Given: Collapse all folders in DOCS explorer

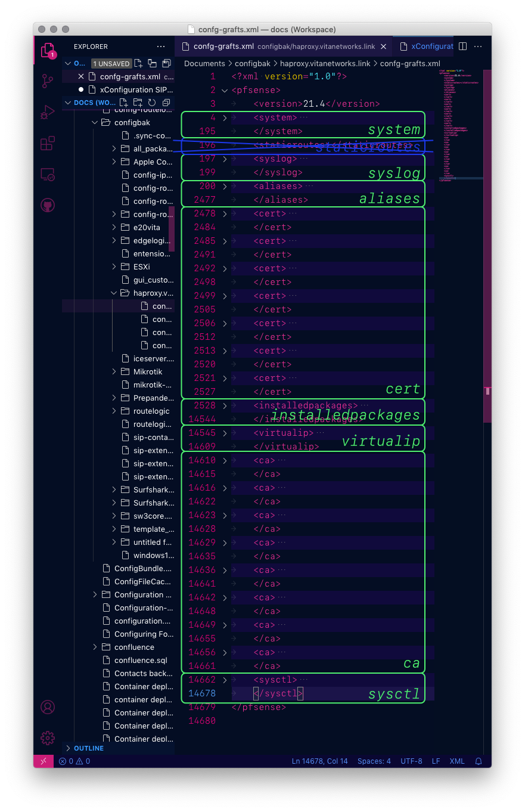Looking at the screenshot, I should pos(166,103).
